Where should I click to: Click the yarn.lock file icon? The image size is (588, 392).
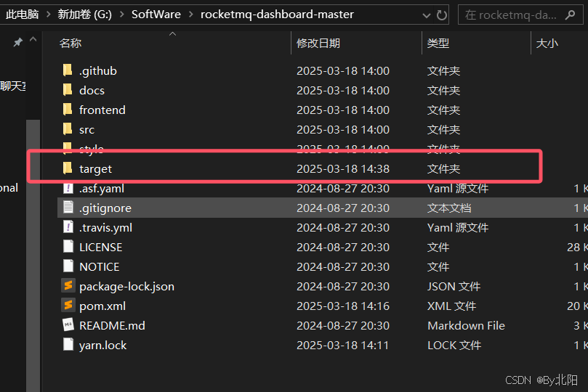(x=68, y=344)
